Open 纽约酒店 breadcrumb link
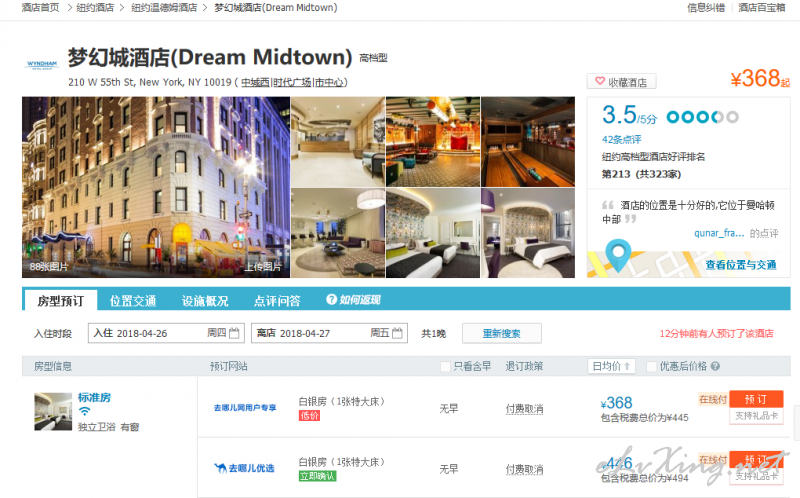800x498 pixels. tap(95, 8)
